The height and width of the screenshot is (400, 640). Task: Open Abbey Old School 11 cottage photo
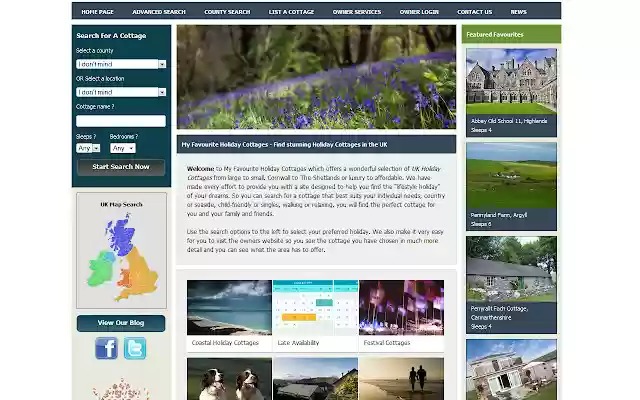click(511, 81)
